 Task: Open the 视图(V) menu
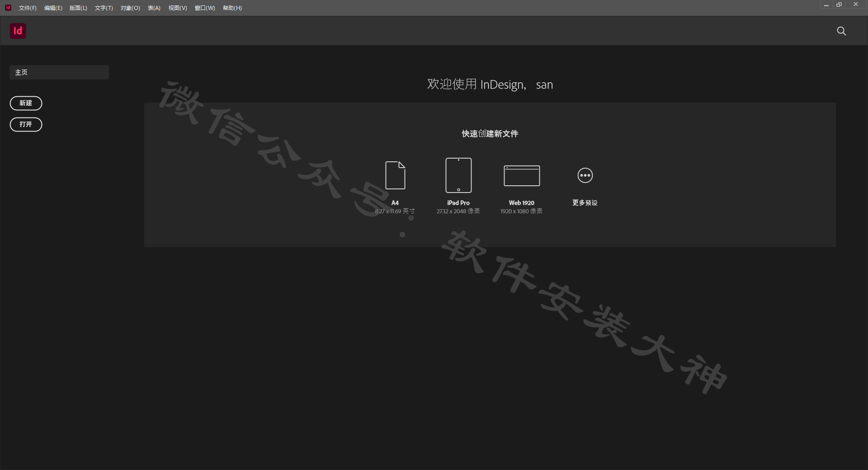coord(178,8)
